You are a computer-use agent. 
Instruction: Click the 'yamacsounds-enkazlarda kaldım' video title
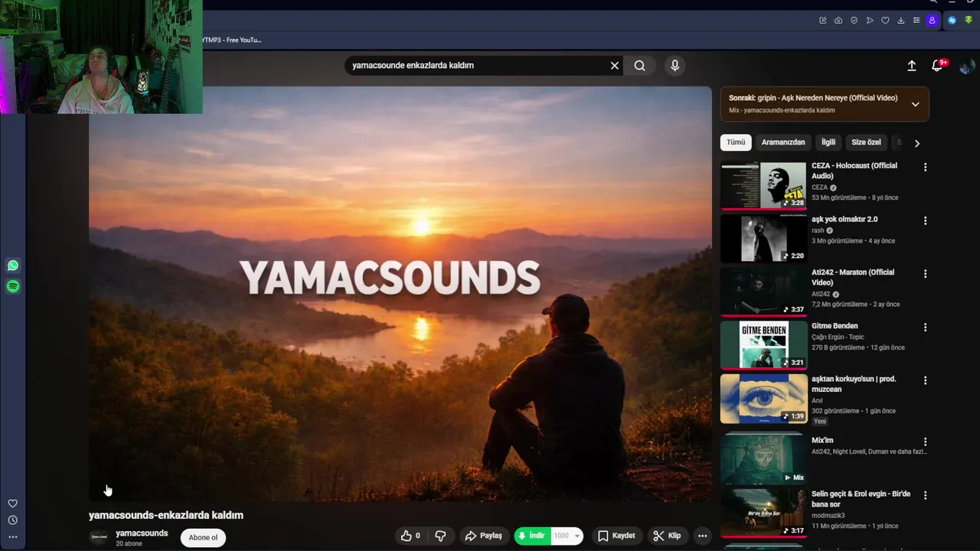click(166, 515)
